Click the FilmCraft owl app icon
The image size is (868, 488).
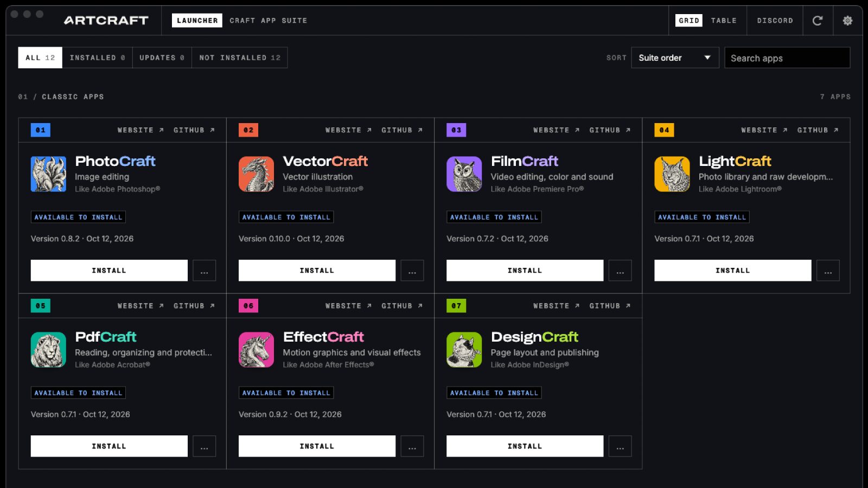click(x=464, y=174)
